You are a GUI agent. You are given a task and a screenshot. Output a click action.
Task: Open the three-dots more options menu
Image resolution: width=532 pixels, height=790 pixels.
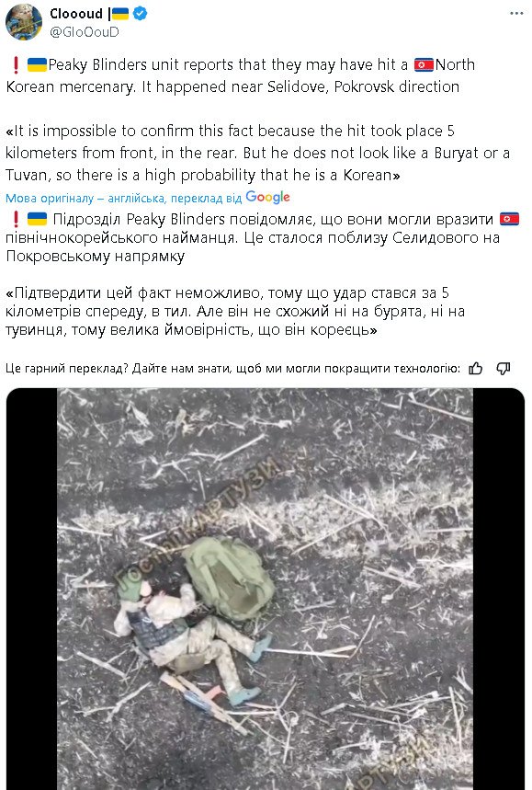[x=515, y=14]
